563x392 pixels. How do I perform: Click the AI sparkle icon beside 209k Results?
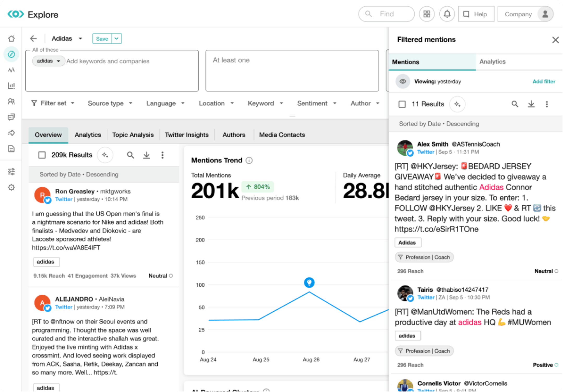click(105, 155)
